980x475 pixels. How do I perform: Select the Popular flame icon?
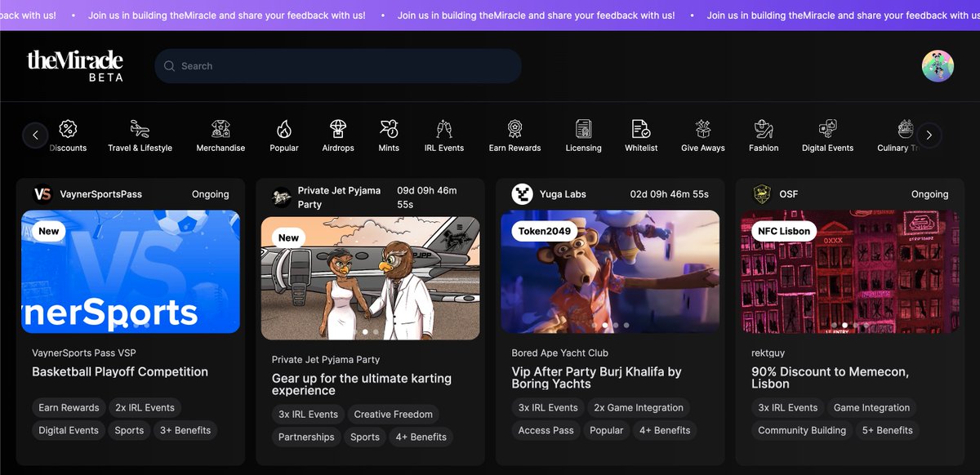click(x=284, y=128)
